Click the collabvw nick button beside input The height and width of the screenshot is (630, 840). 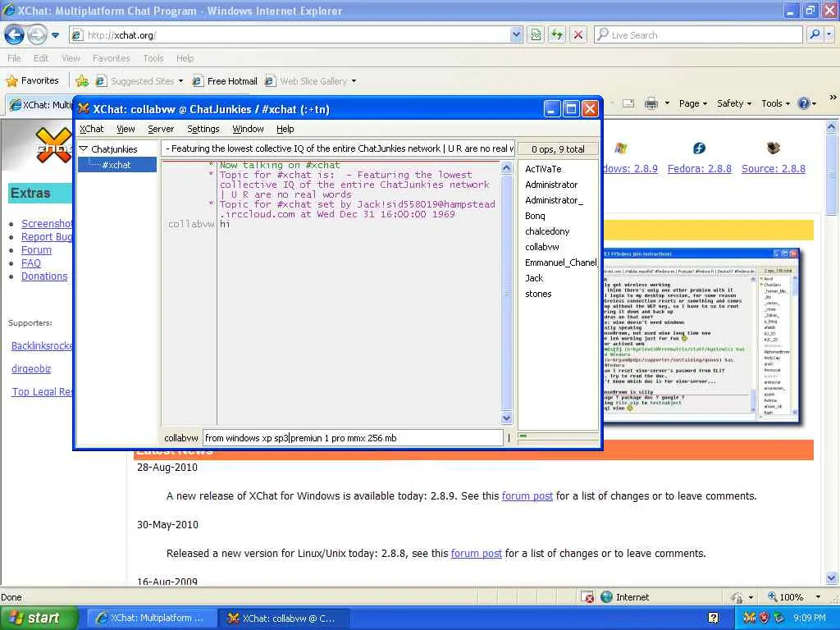181,438
